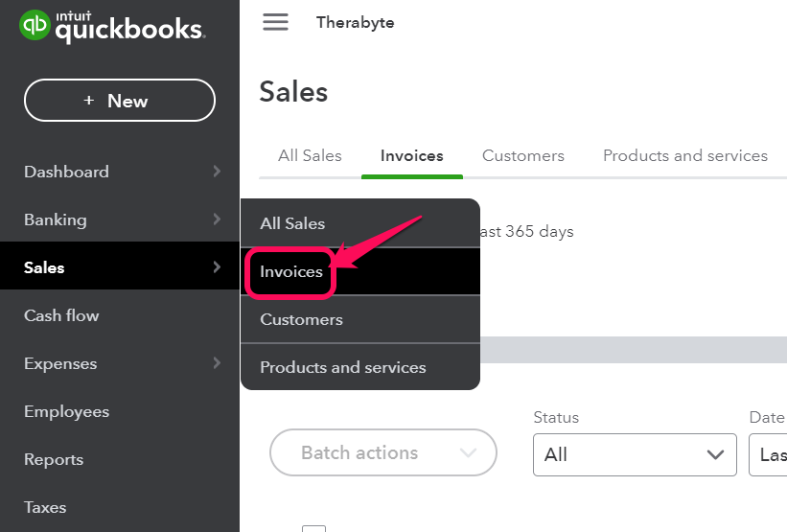Open the Batch actions dropdown
This screenshot has height=532, width=787.
click(383, 452)
